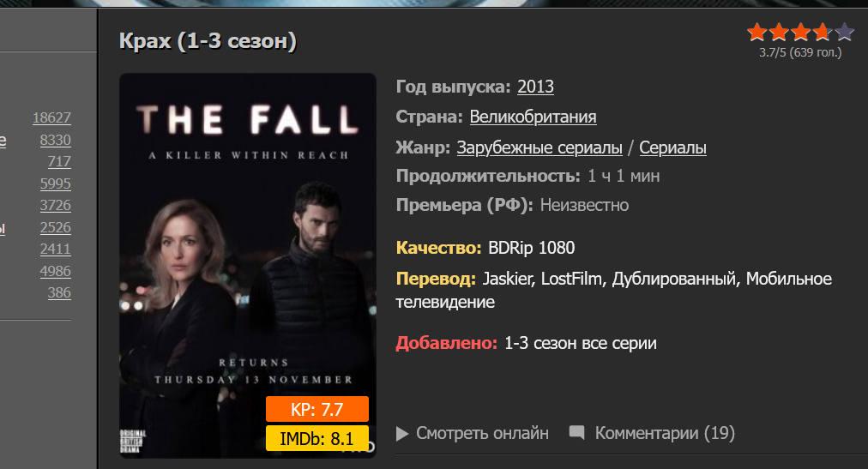Viewport: 868px width, 469px height.
Task: Click the play triangle icon before Смотреть онлайн
Action: tap(402, 434)
